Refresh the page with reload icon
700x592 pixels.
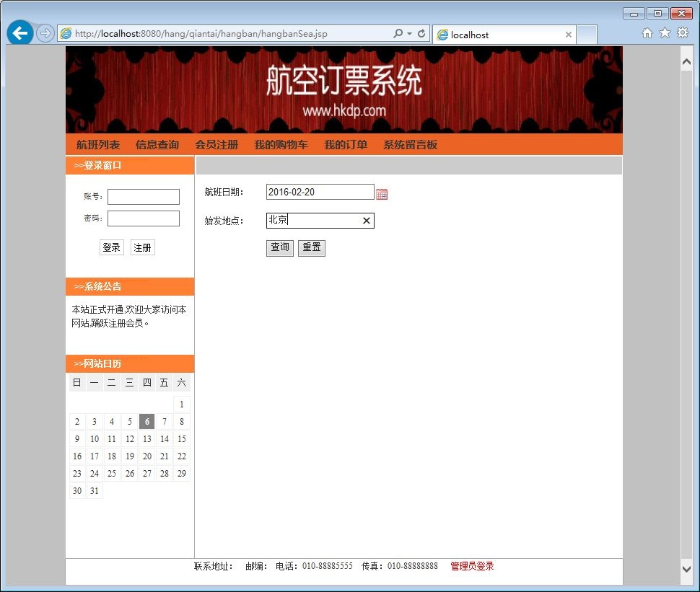click(x=421, y=33)
